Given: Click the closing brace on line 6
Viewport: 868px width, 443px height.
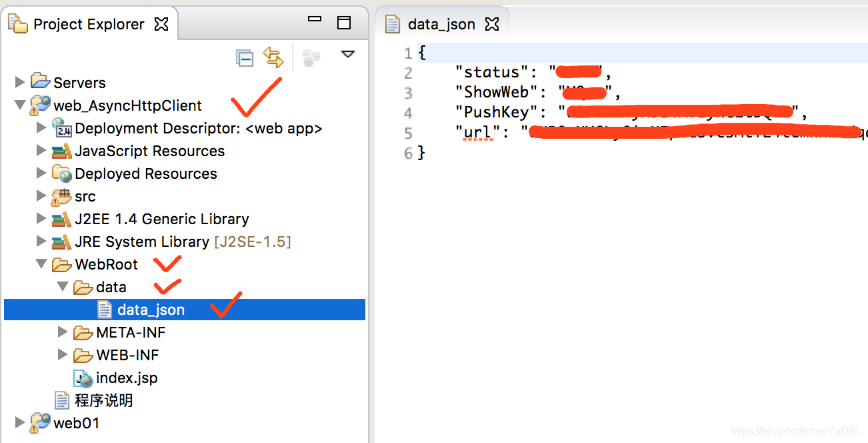Looking at the screenshot, I should 421,153.
